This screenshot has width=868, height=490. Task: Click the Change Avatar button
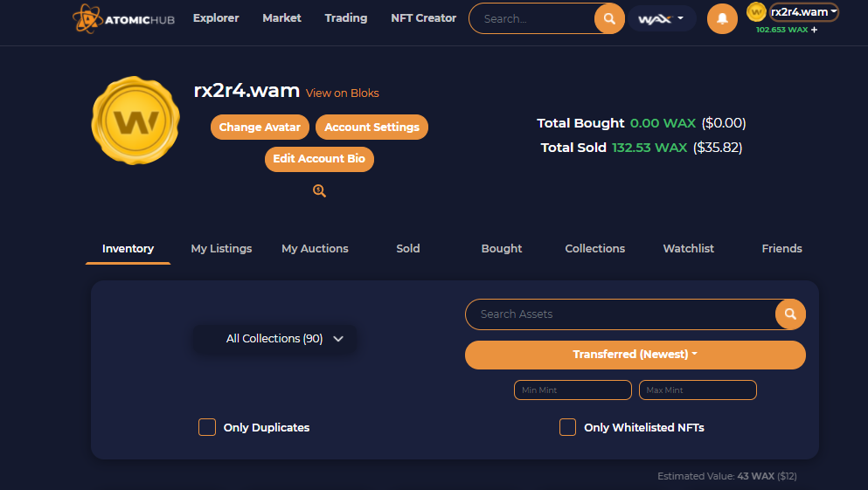pyautogui.click(x=260, y=128)
